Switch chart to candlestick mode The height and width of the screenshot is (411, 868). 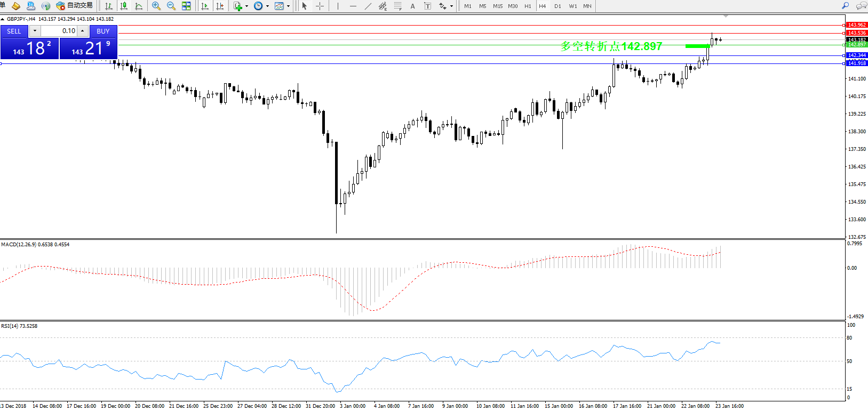pos(124,6)
